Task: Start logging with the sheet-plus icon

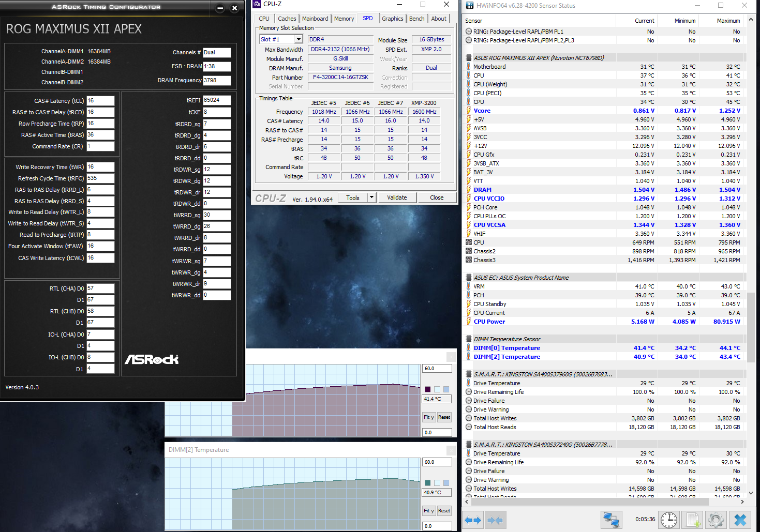Action: tap(692, 520)
